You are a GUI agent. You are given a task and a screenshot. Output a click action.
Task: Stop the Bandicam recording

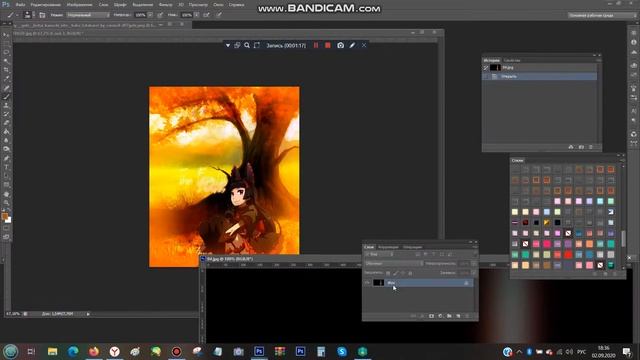(328, 45)
